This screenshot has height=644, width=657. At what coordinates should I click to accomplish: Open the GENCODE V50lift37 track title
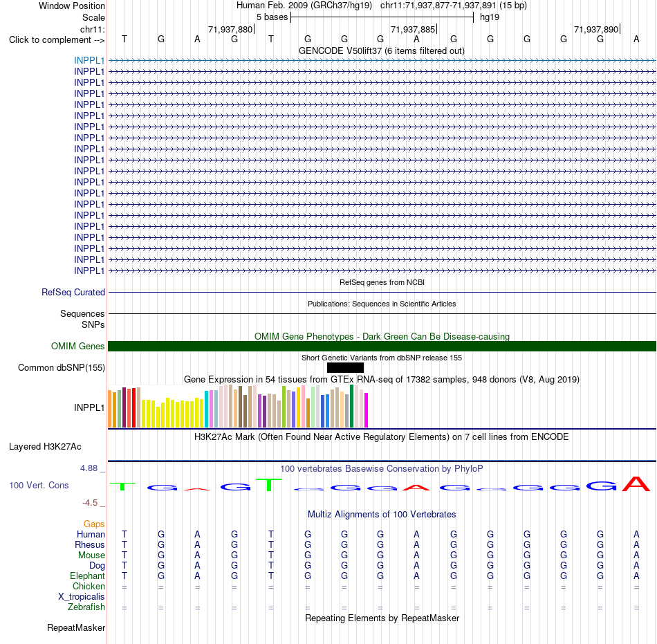(x=381, y=50)
